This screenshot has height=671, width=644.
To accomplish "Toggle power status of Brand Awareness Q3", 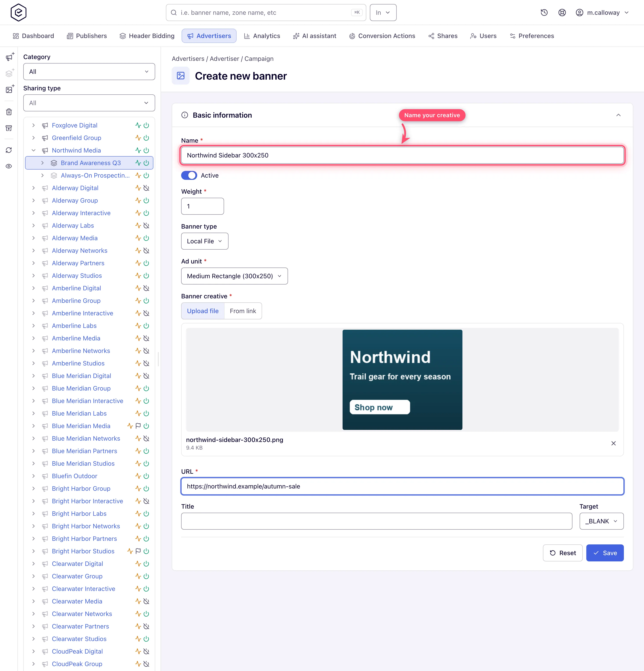I will (146, 163).
